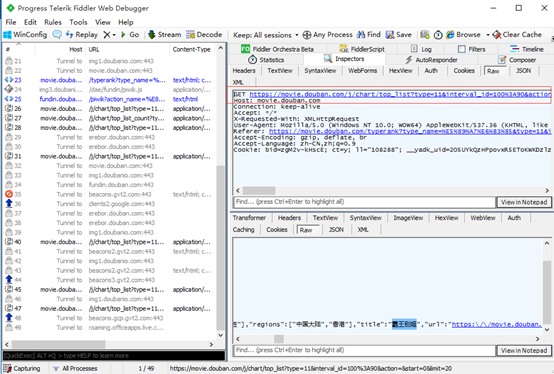Click the Replay toolbar button
This screenshot has height=374, width=554.
[x=82, y=35]
